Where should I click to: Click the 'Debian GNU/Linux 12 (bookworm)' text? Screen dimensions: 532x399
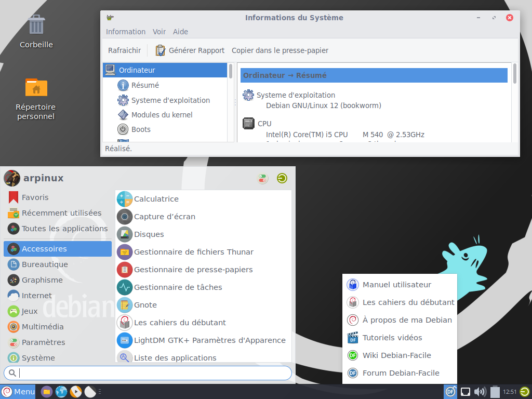coord(323,105)
